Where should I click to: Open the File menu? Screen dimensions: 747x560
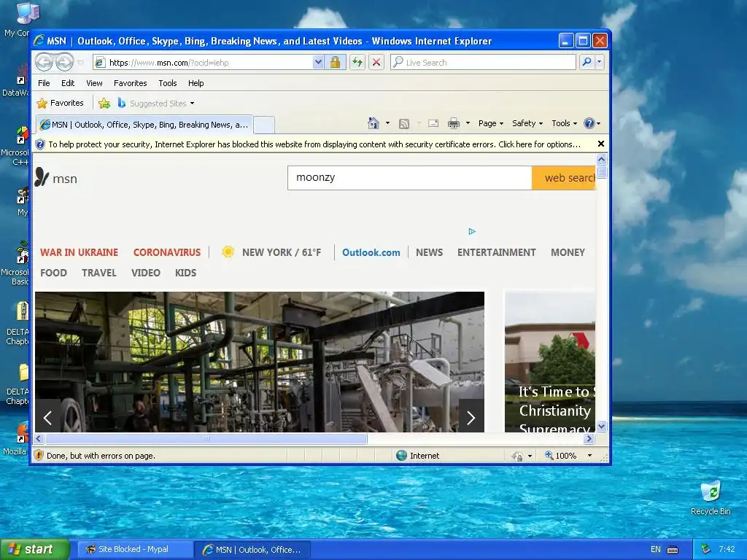44,83
